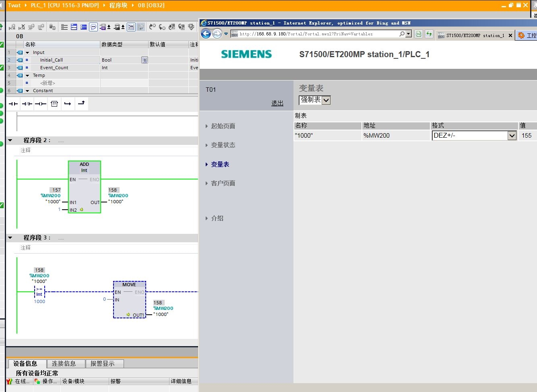The height and width of the screenshot is (392, 537).
Task: Insert an empty box instruction
Action: pos(54,104)
